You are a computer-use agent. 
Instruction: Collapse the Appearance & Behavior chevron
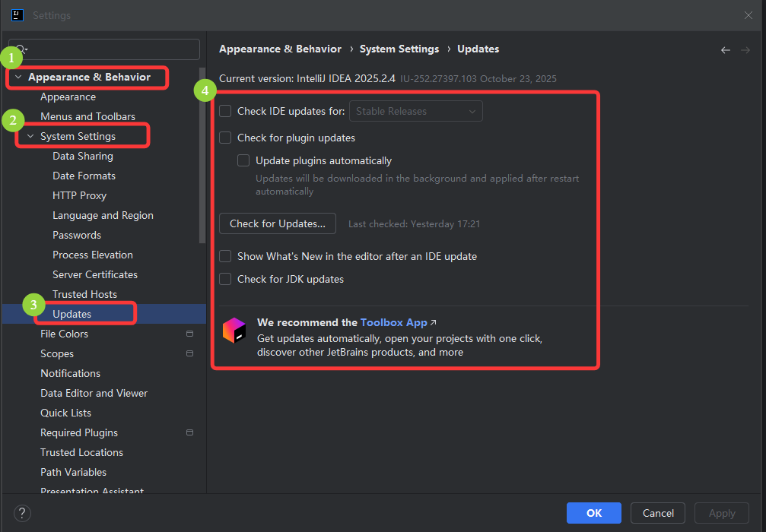pyautogui.click(x=18, y=77)
